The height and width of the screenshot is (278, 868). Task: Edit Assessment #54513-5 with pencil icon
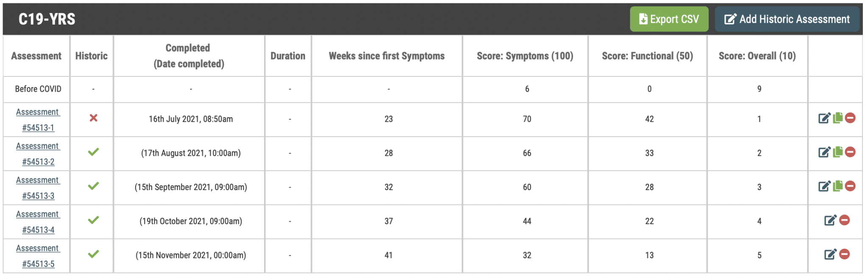(830, 254)
